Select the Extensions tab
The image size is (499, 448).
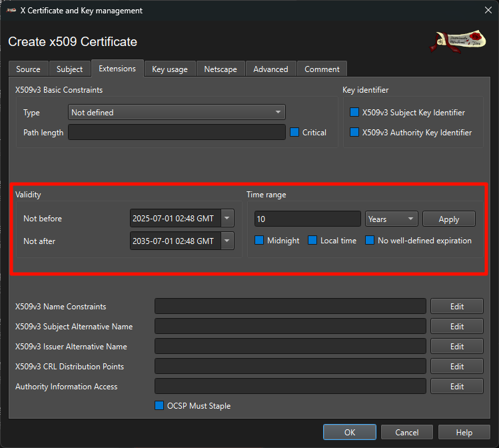[x=117, y=69]
